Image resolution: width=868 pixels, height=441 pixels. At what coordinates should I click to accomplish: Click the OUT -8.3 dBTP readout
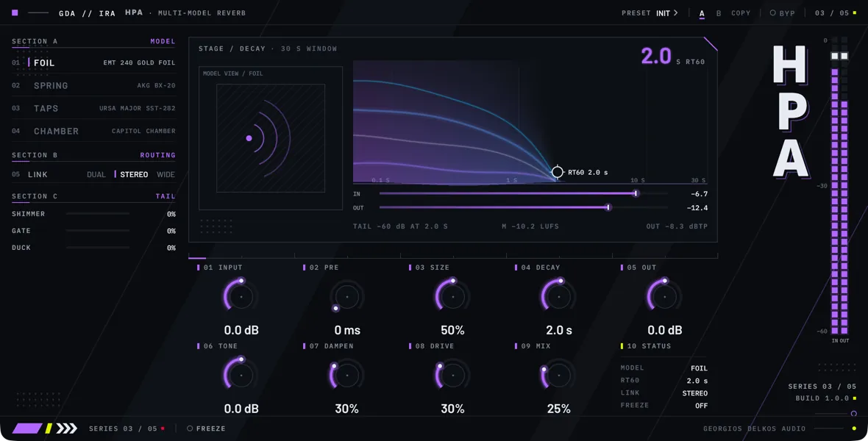point(677,226)
